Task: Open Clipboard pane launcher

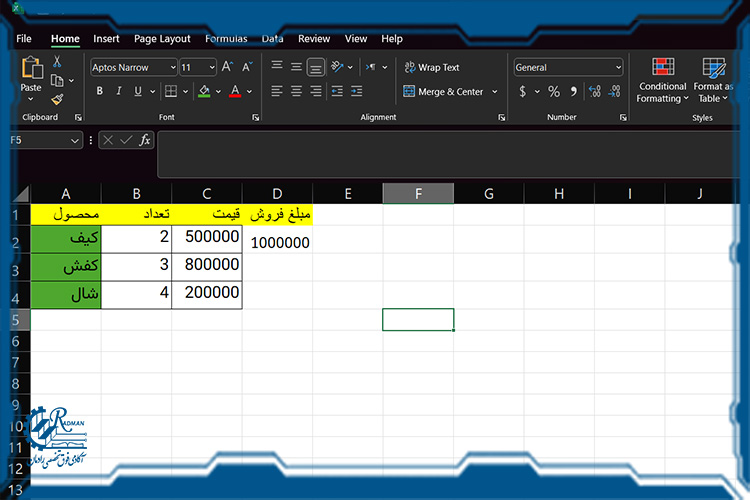Action: coord(78,117)
